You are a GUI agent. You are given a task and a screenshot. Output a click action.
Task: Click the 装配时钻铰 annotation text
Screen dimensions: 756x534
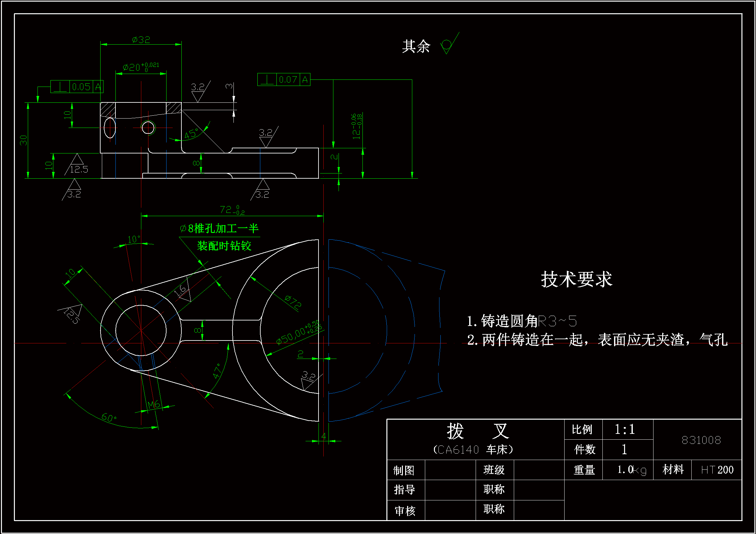(224, 246)
